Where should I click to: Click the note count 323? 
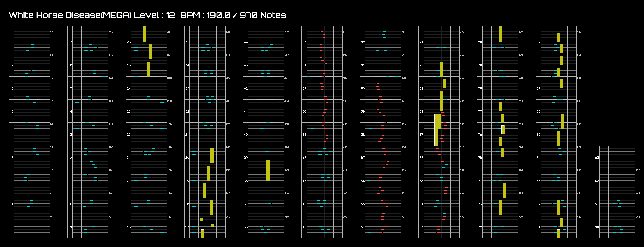(228, 32)
